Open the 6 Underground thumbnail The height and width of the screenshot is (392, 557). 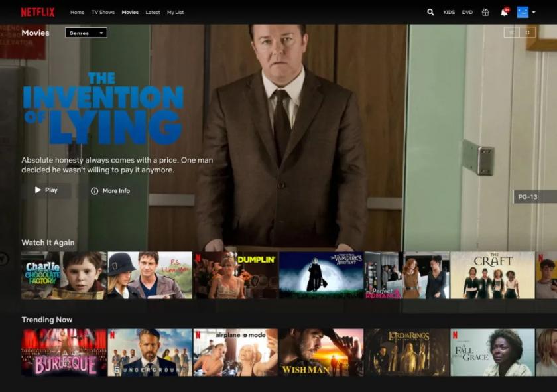[150, 352]
